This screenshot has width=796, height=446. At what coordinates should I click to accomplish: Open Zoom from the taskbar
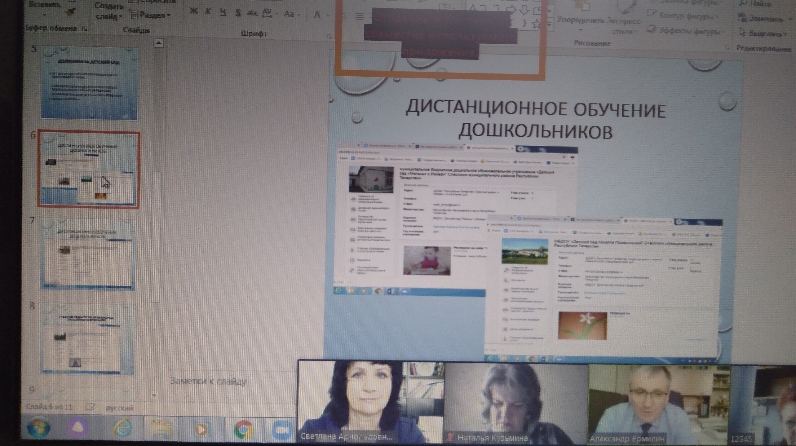pyautogui.click(x=282, y=430)
